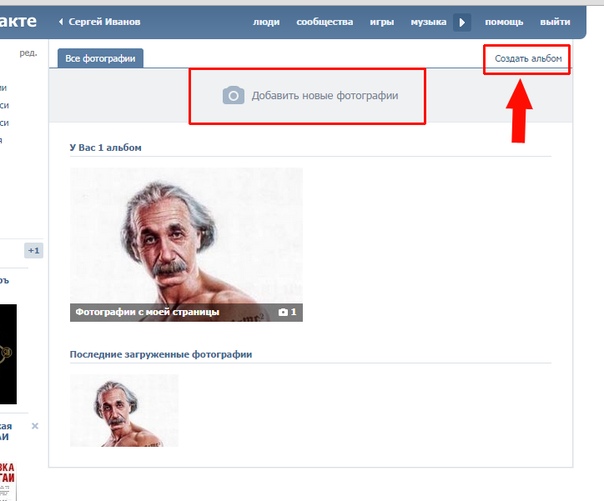The image size is (604, 501).
Task: Click the Создать альбом link
Action: click(x=528, y=59)
